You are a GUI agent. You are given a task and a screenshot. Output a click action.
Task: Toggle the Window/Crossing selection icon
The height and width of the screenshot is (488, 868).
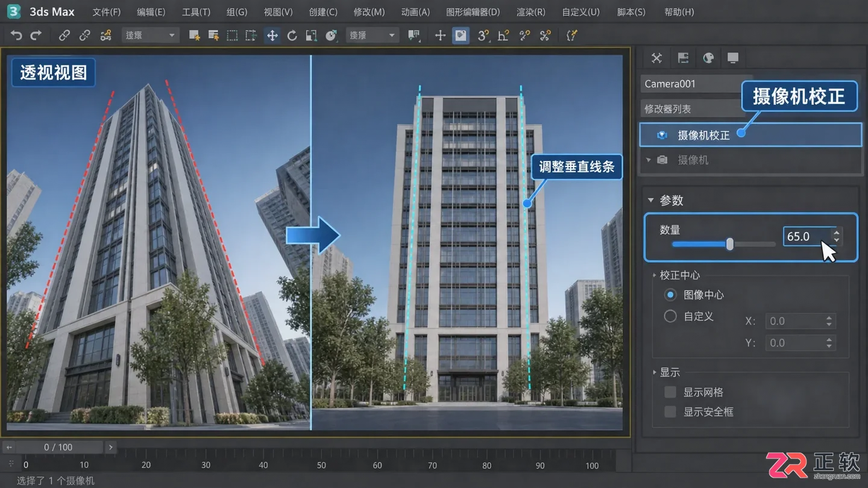pos(251,36)
